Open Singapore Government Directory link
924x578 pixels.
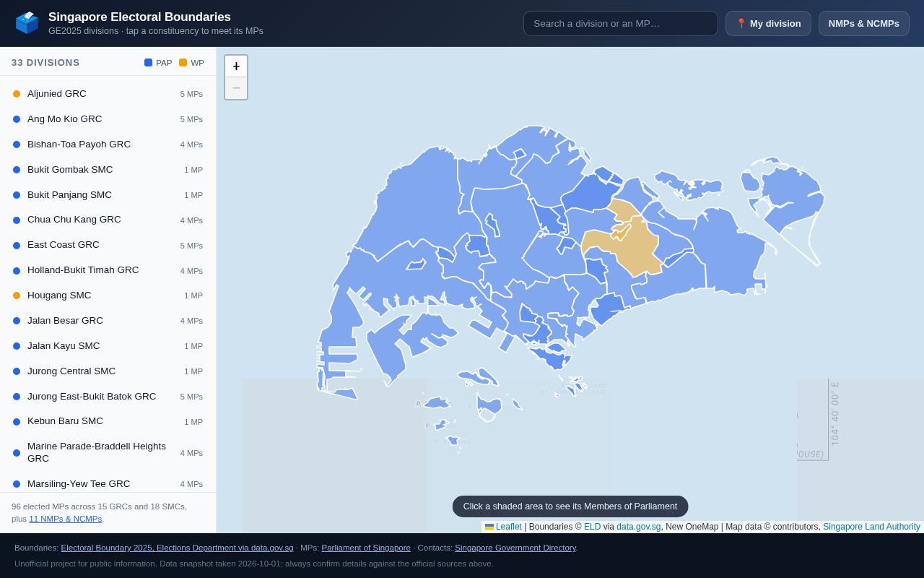pos(515,548)
